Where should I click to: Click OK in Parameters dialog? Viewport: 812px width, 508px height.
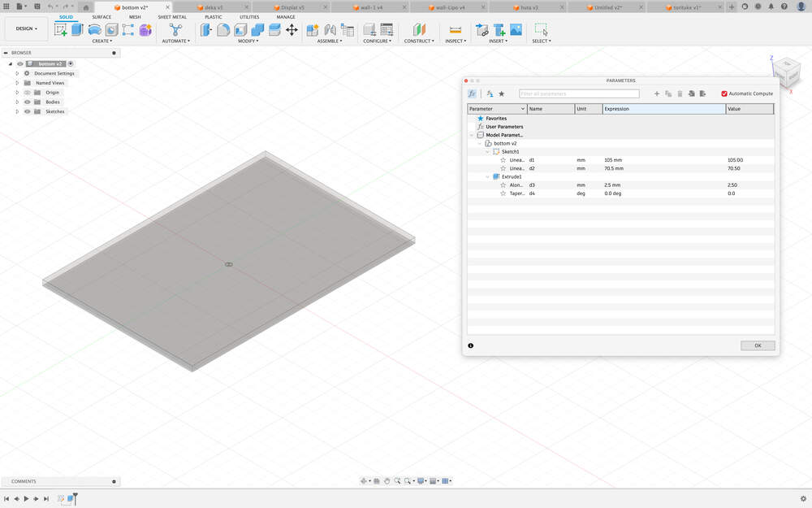(x=757, y=345)
